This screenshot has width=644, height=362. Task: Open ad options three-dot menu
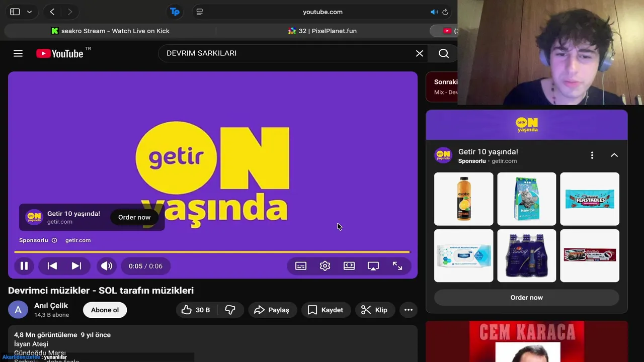point(592,155)
